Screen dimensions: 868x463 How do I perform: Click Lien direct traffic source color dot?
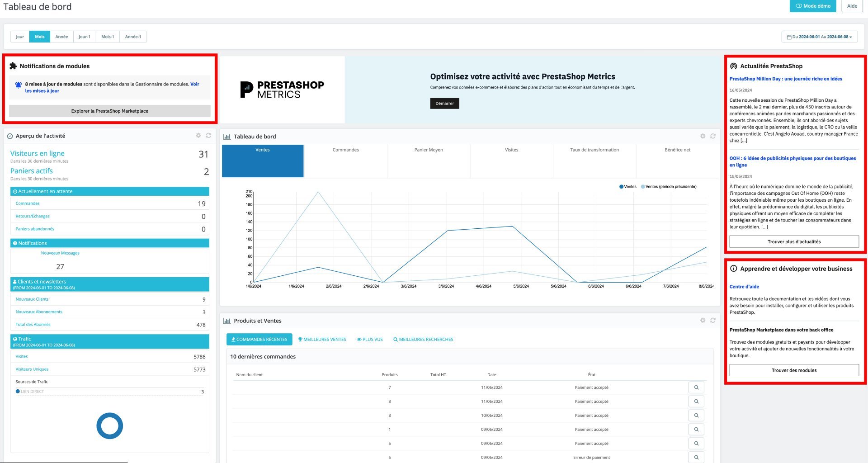[x=18, y=392]
